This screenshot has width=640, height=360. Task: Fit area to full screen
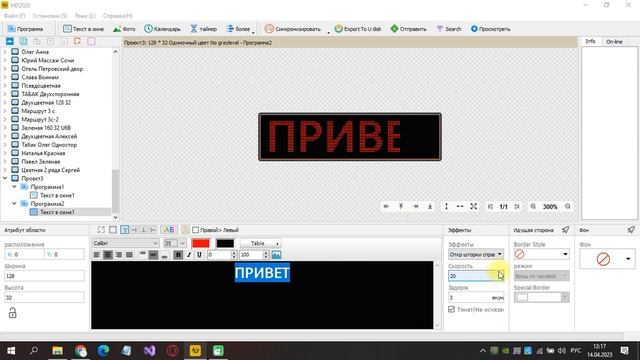pos(473,207)
